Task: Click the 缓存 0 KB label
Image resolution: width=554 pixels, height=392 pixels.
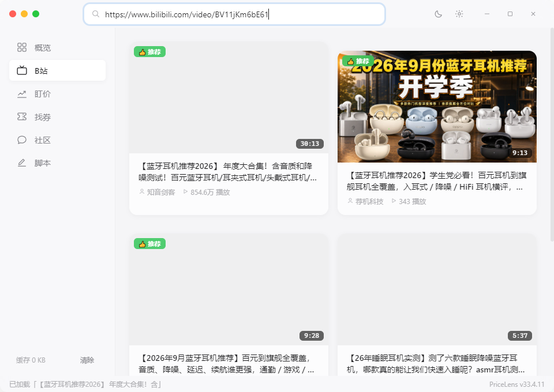Action: tap(31, 360)
